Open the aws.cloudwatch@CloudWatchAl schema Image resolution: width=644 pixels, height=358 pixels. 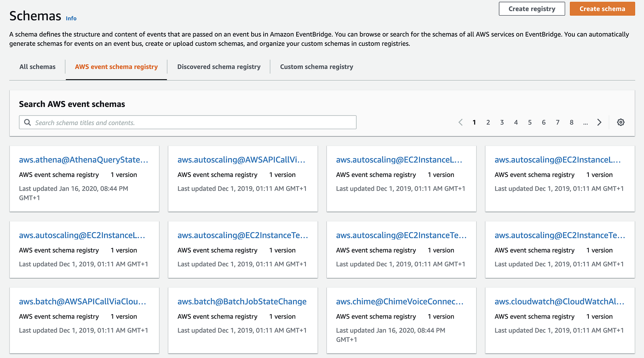[x=559, y=302]
